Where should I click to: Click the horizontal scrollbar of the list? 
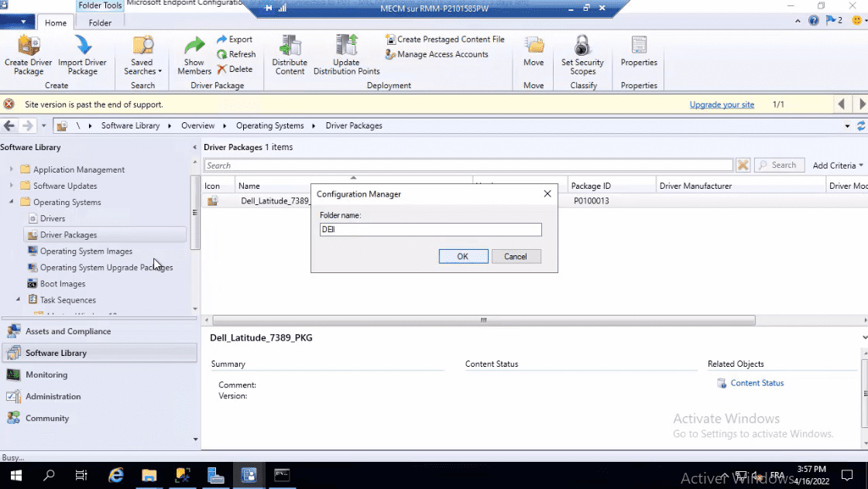pos(484,320)
